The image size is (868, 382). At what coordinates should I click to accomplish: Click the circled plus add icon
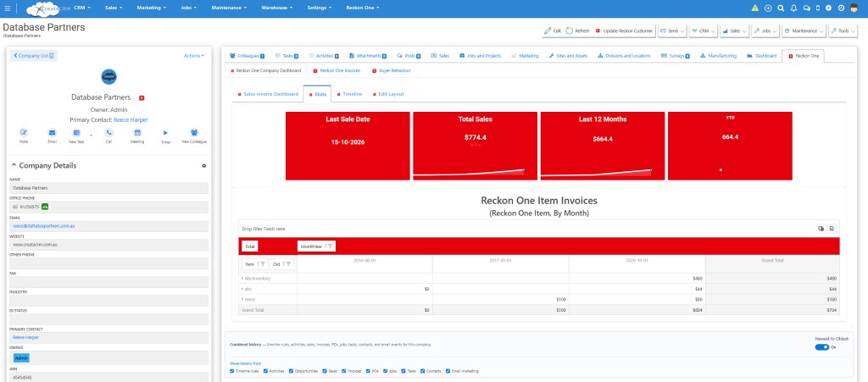click(768, 8)
